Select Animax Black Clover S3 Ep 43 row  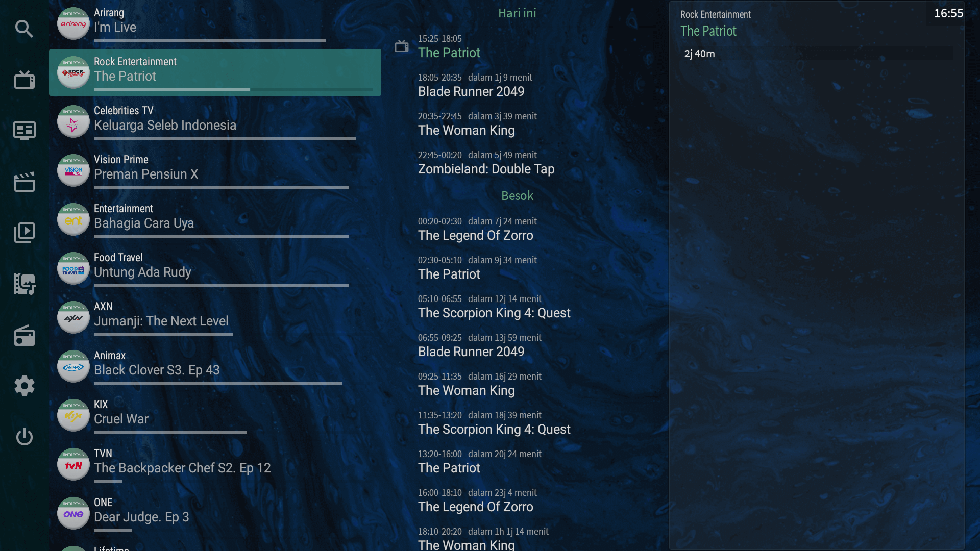coord(215,366)
